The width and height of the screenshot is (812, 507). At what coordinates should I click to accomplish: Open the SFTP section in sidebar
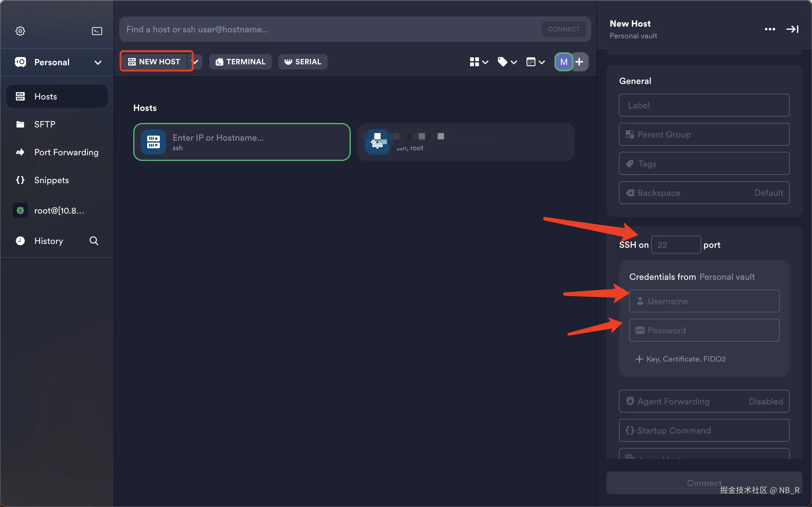[45, 125]
